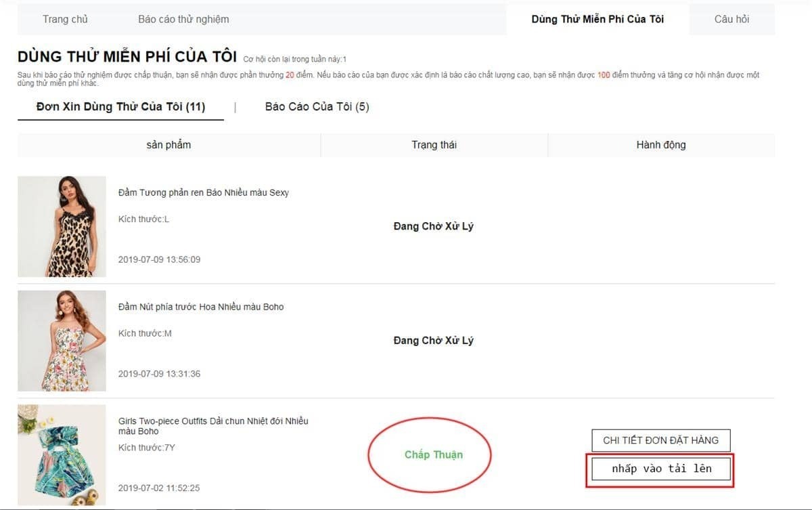Open the Trang chủ tab
The width and height of the screenshot is (812, 510).
[65, 19]
